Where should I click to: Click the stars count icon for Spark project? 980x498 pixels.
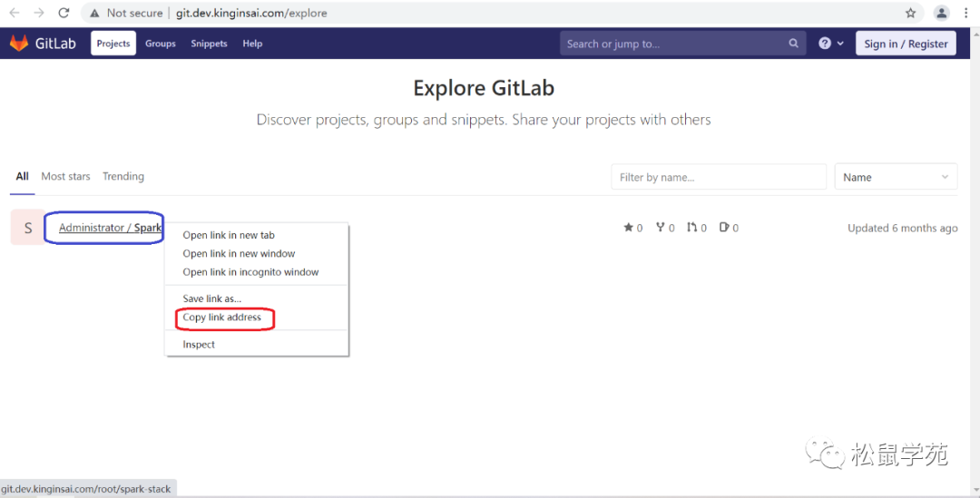pyautogui.click(x=628, y=228)
